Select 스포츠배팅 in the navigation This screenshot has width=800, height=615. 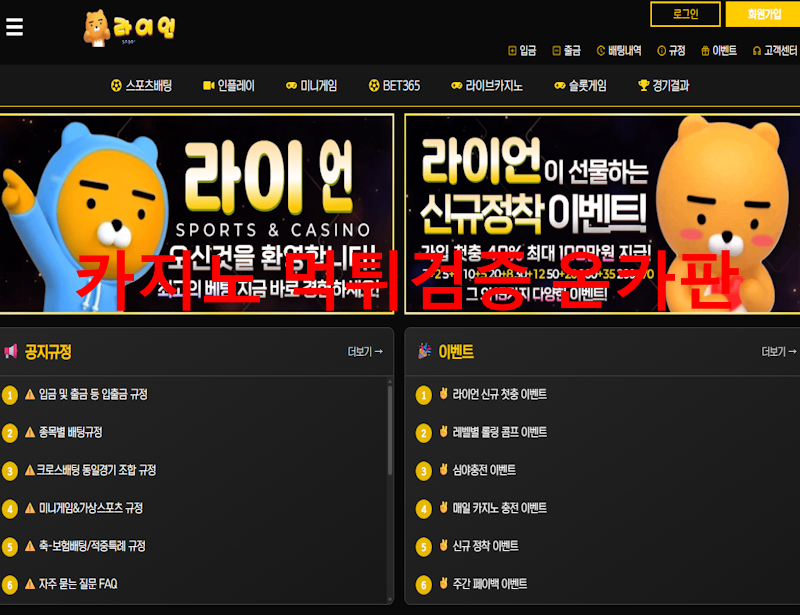point(141,85)
